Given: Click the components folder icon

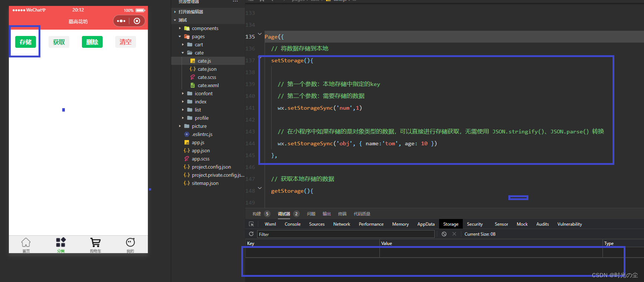Looking at the screenshot, I should (187, 28).
